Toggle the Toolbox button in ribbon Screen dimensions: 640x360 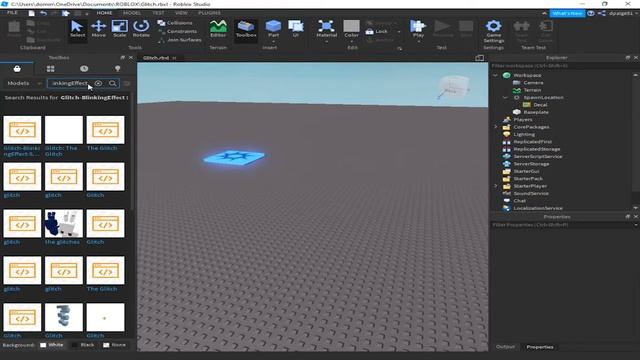[x=246, y=29]
